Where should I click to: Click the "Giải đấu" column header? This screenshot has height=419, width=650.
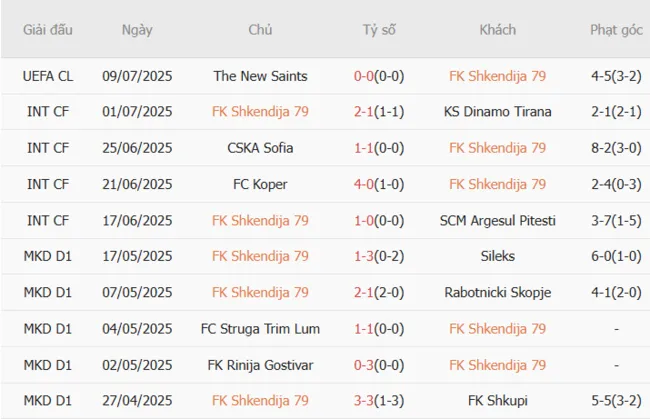[48, 30]
